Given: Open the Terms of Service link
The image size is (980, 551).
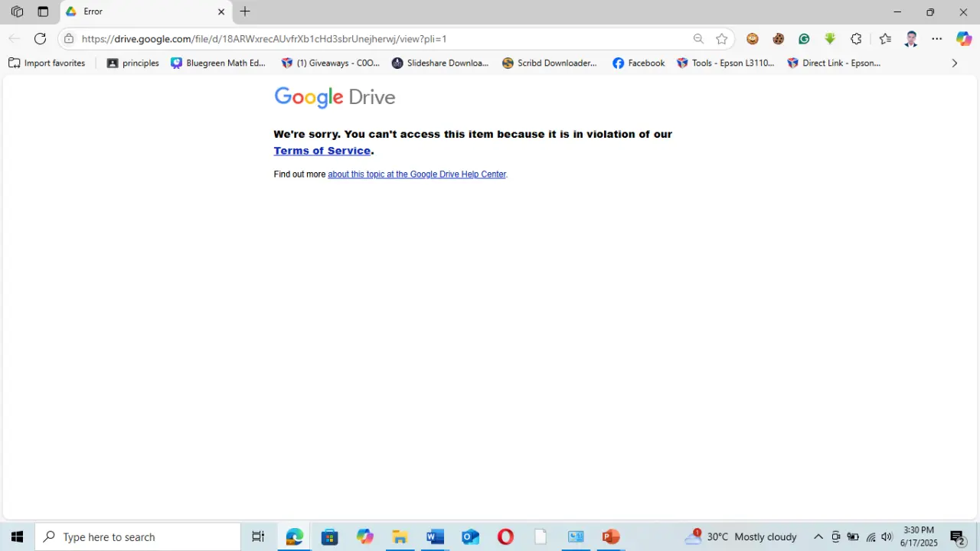Looking at the screenshot, I should click(x=322, y=151).
